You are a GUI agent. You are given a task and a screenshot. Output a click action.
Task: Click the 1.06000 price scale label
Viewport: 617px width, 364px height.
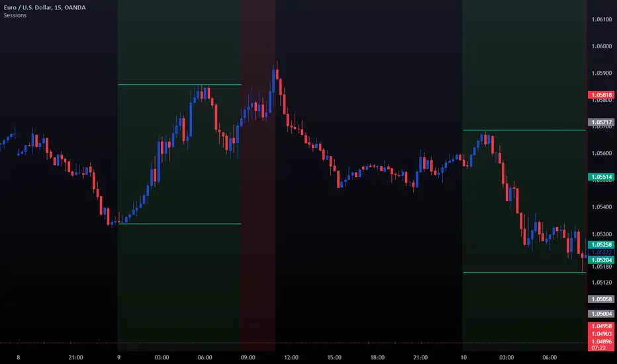click(x=602, y=46)
